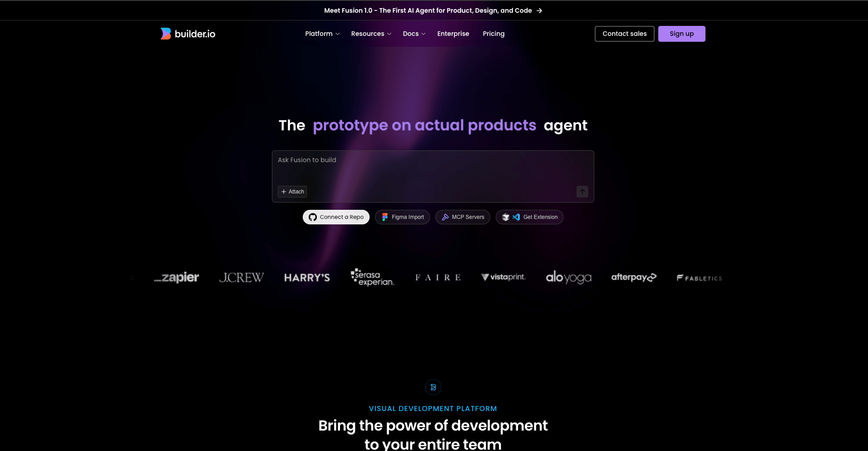Open the Resources navigation item
Screen dimensions: 868x451
[x=368, y=34]
